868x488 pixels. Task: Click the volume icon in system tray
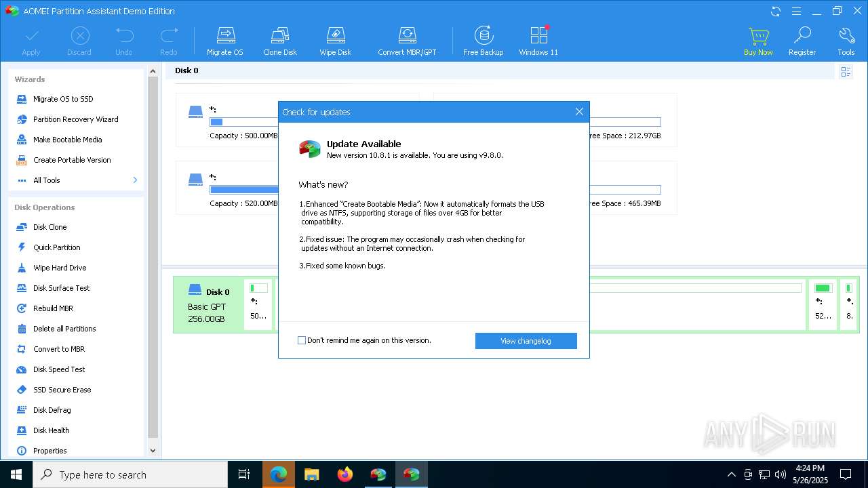coord(781,474)
